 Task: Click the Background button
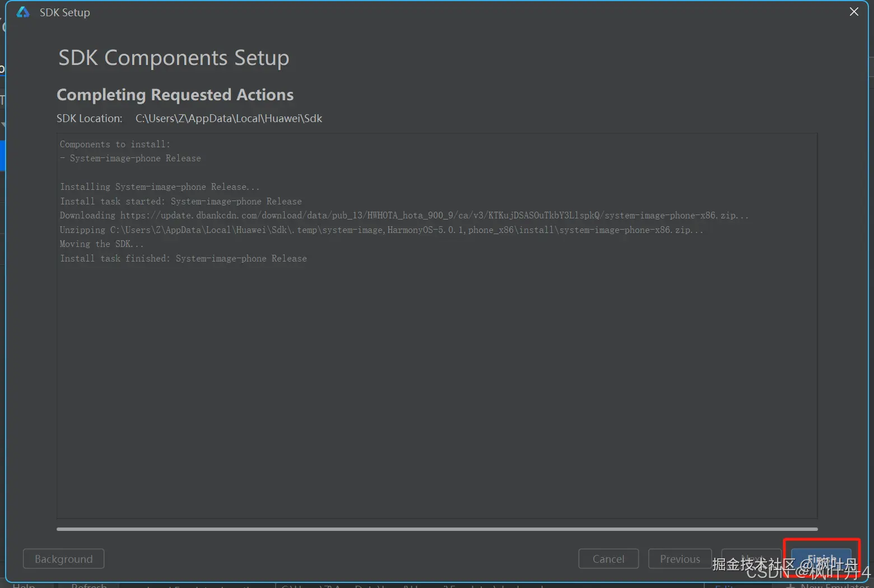coord(63,559)
